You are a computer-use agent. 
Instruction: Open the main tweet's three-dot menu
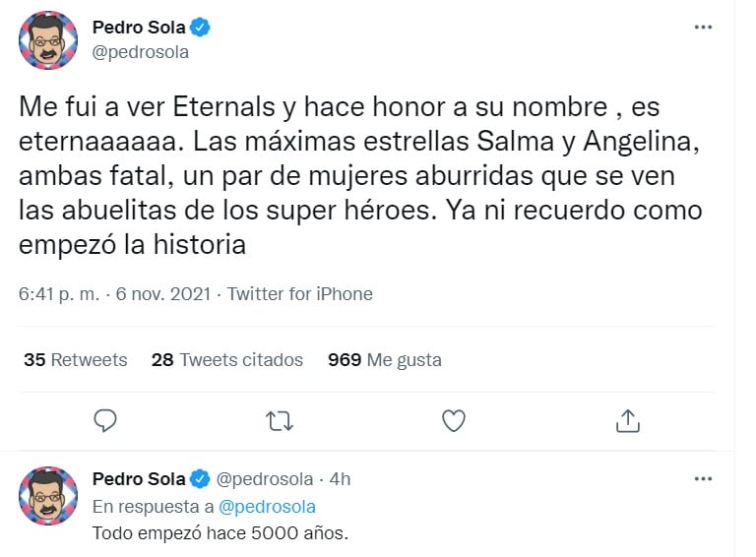click(x=704, y=27)
